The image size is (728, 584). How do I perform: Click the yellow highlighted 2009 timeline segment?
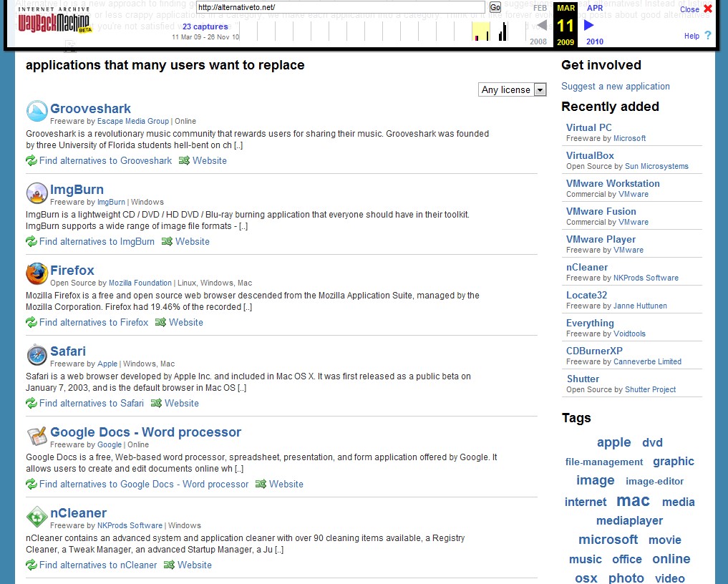(480, 31)
